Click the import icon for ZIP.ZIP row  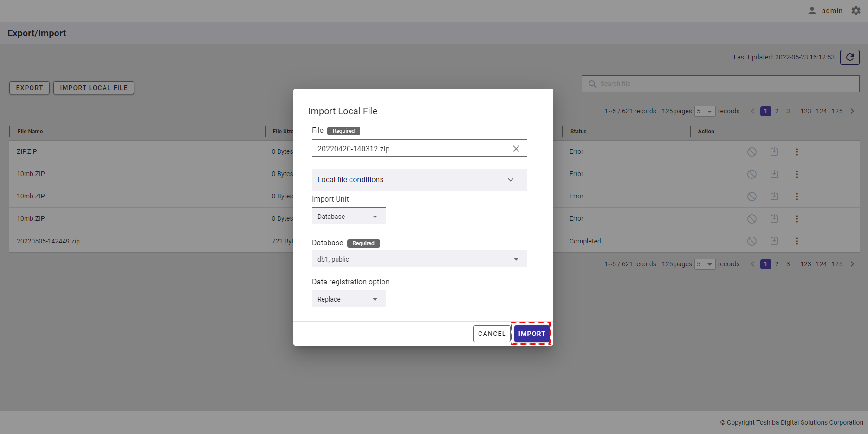point(774,152)
